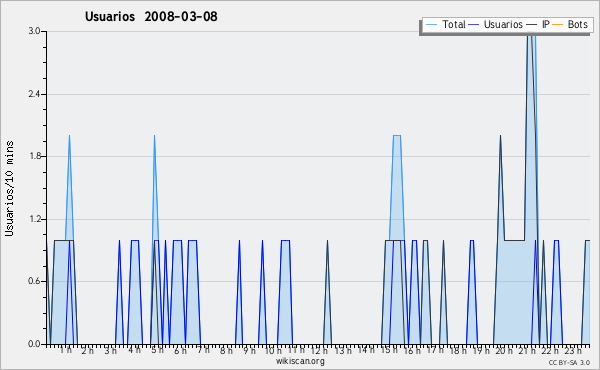
Task: Click the "21 h" x-axis label
Action: click(x=527, y=350)
